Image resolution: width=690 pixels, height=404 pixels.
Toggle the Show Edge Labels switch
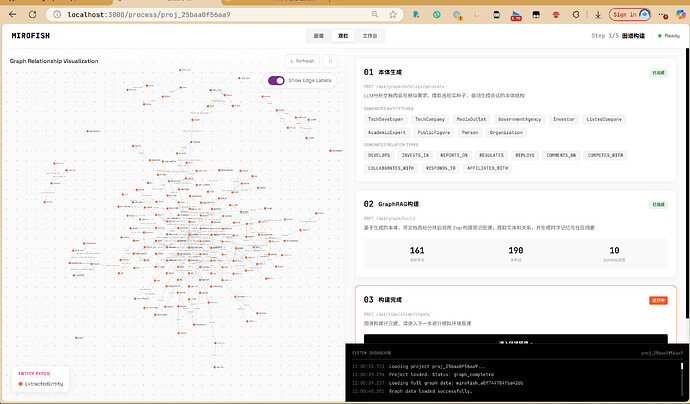(x=276, y=81)
